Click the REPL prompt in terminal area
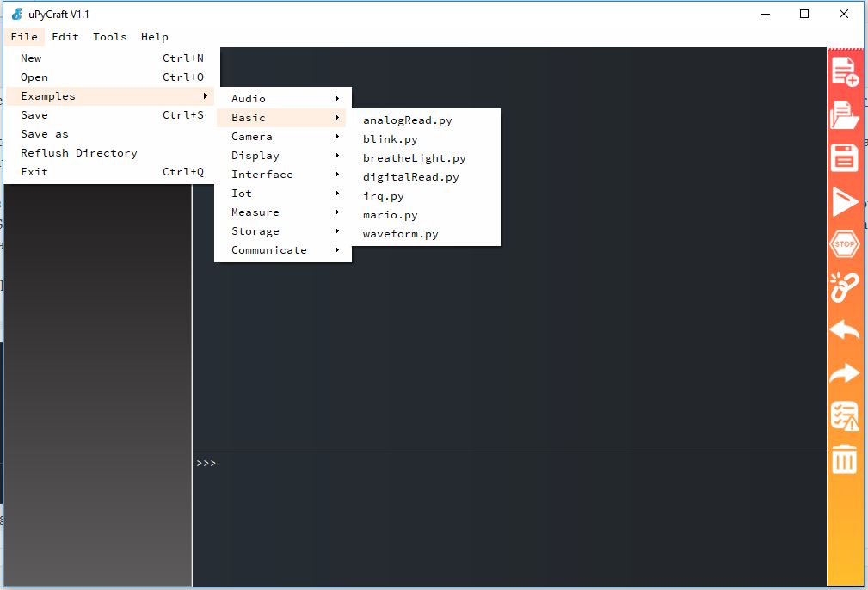 (206, 464)
